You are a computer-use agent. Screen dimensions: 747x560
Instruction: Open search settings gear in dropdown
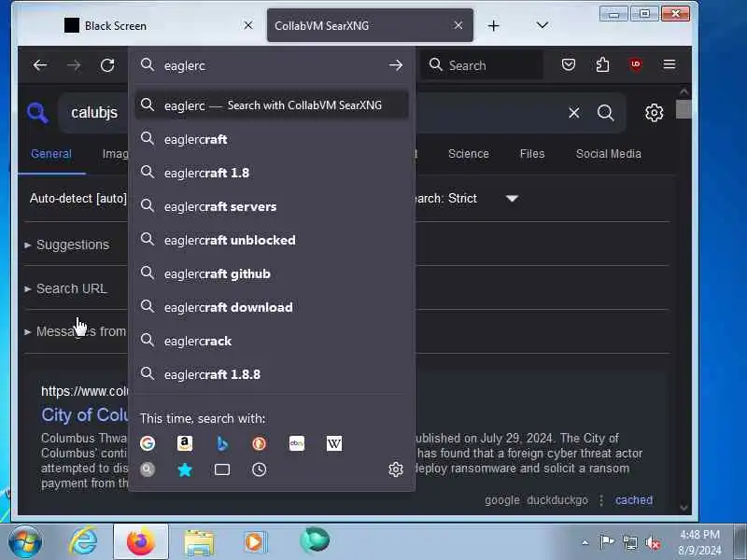click(x=395, y=469)
